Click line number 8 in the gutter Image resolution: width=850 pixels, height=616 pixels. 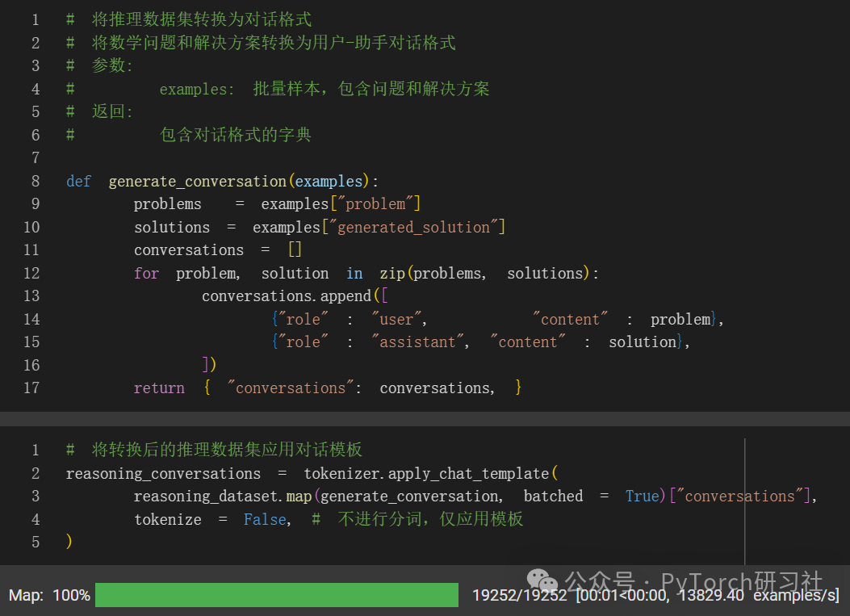click(x=36, y=181)
